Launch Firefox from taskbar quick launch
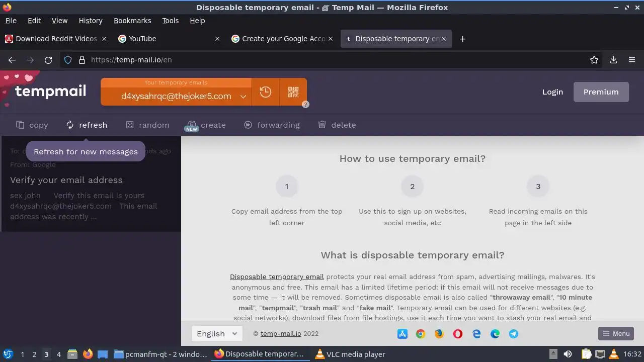 [88, 354]
